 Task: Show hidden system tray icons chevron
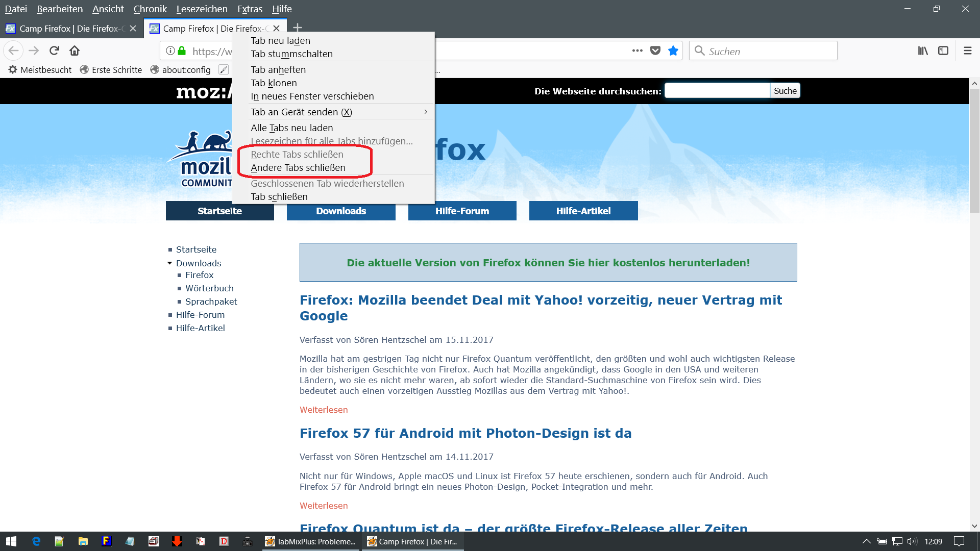click(866, 541)
